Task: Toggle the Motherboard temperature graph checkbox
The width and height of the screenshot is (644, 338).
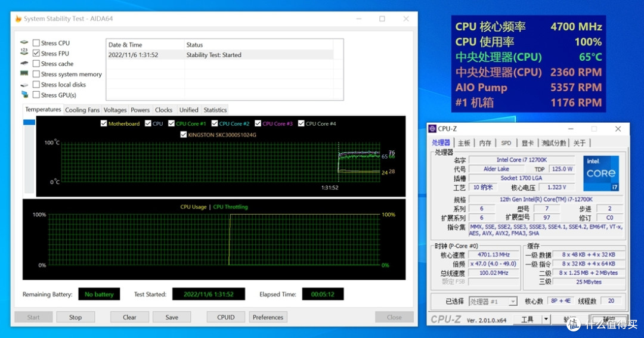Action: (104, 123)
